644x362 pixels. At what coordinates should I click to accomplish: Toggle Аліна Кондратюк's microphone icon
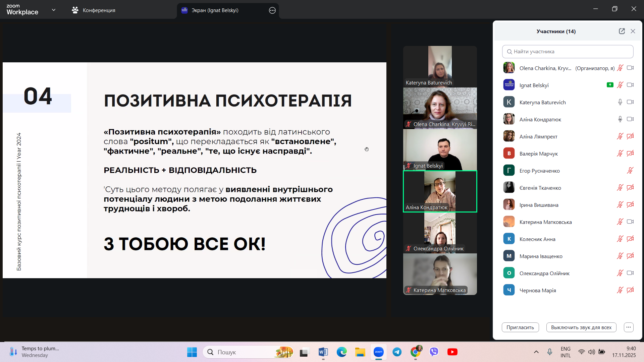point(620,119)
